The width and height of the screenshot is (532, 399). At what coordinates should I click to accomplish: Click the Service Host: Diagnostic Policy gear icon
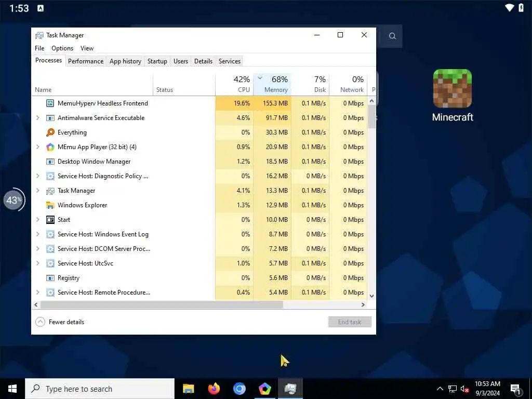click(50, 176)
